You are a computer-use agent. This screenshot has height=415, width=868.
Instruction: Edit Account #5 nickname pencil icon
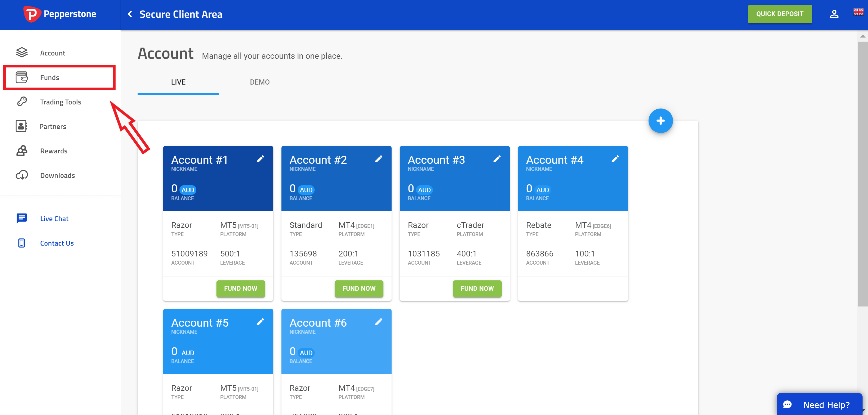click(x=261, y=322)
